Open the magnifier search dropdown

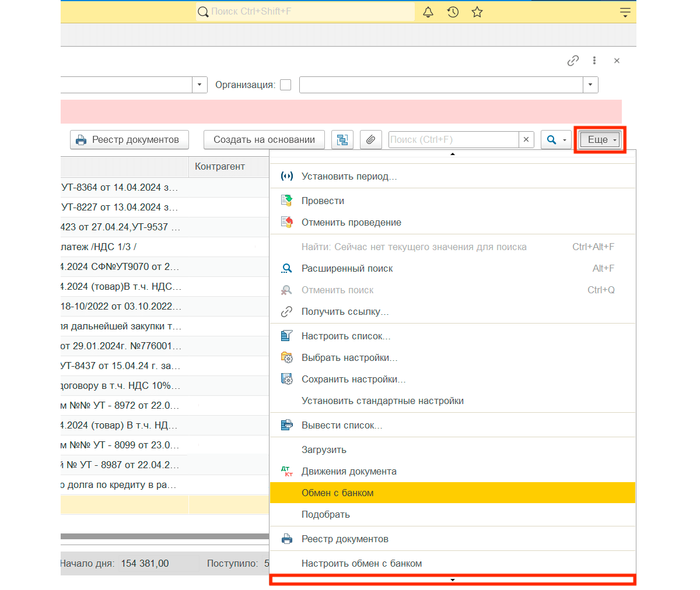coord(556,140)
